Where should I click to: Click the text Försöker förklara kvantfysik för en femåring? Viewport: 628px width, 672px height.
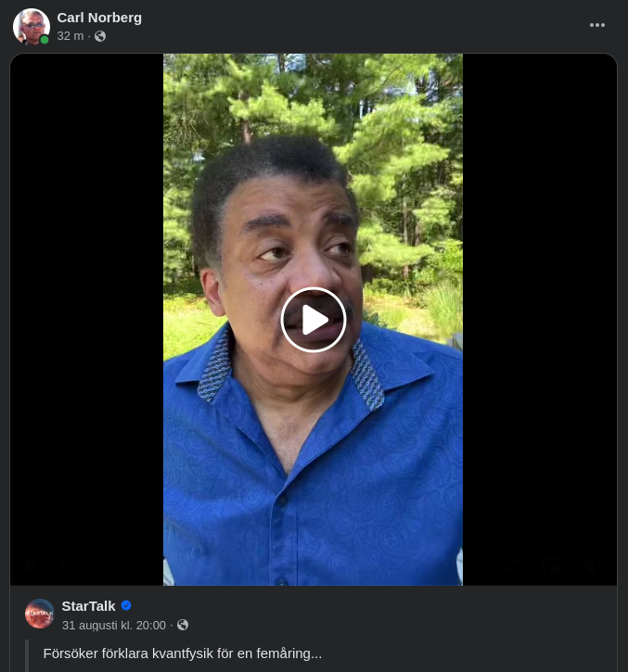pyautogui.click(x=183, y=653)
